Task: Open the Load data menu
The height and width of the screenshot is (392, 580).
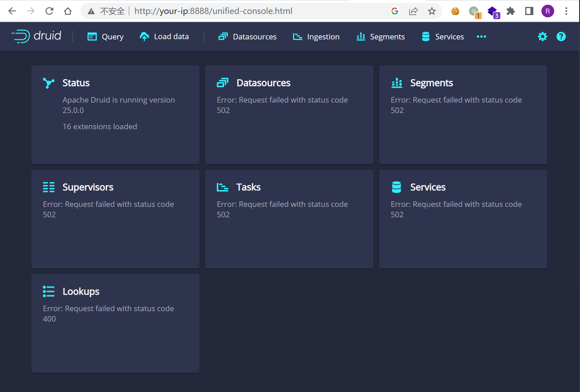Action: [x=164, y=37]
